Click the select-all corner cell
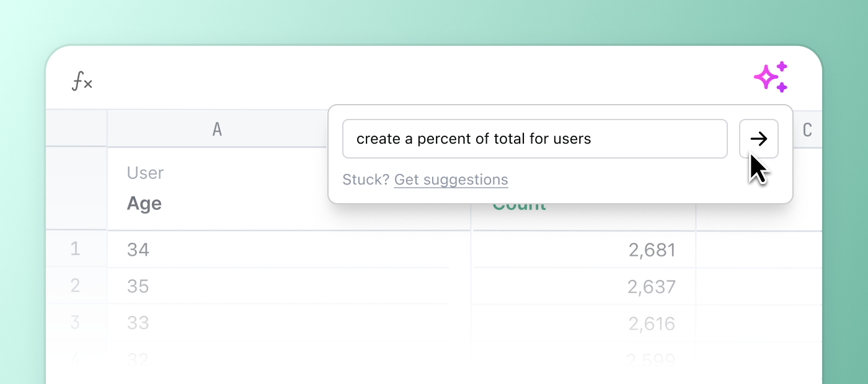This screenshot has height=384, width=868. pos(76,128)
